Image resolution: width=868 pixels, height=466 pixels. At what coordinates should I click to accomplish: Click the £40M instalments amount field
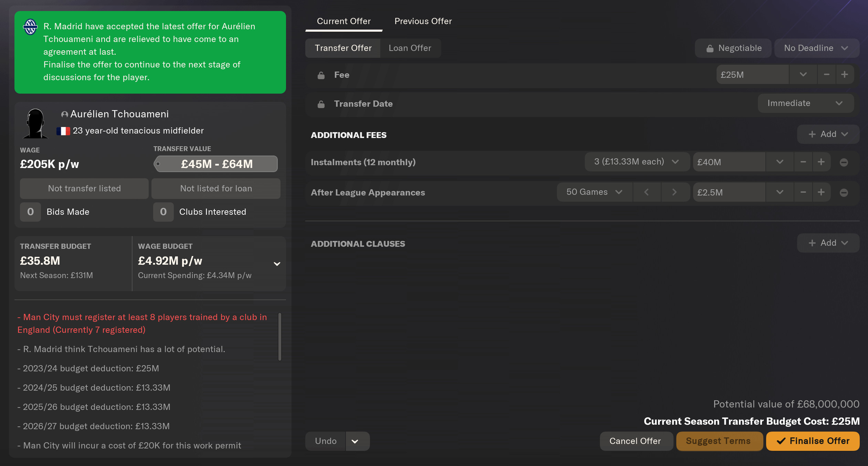pos(729,162)
